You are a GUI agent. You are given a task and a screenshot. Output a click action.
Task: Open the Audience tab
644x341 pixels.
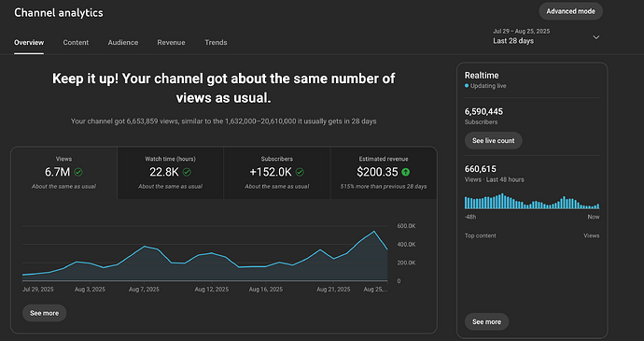123,42
